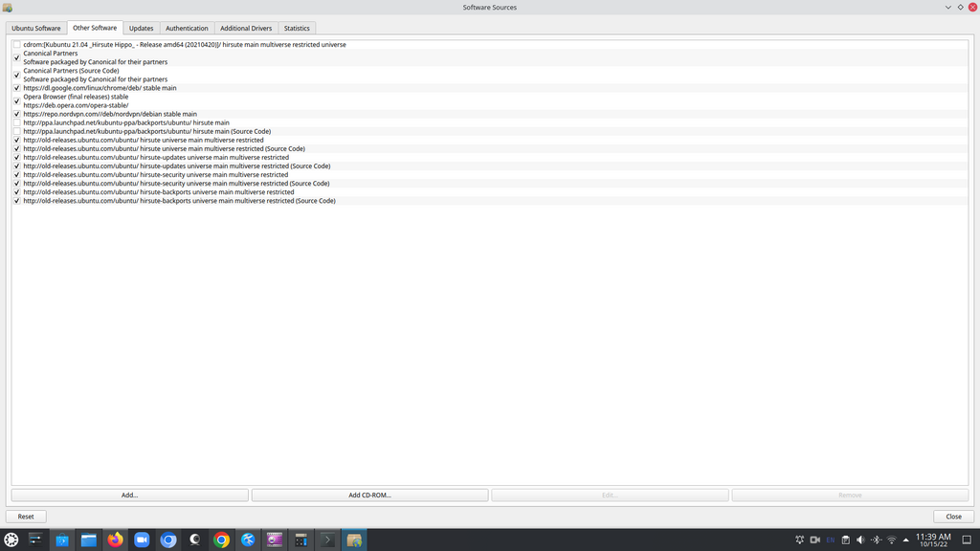This screenshot has height=551, width=980.
Task: Open the Additional Drivers tab
Action: click(246, 28)
